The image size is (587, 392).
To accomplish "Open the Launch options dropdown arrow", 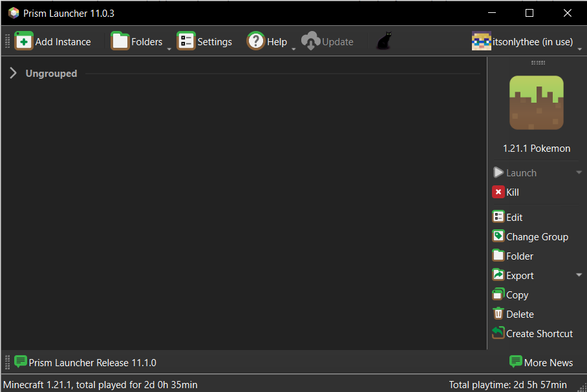I will tap(579, 172).
